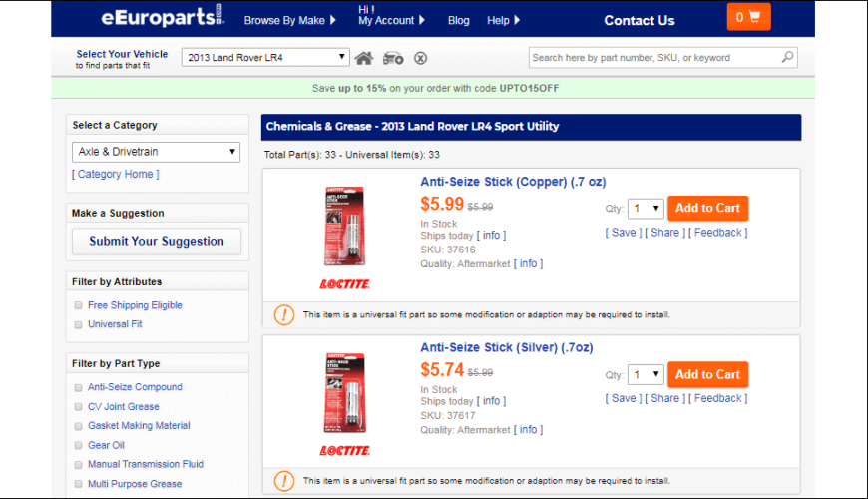Image resolution: width=868 pixels, height=499 pixels.
Task: Click warning icon on Copper stick notice
Action: (284, 314)
